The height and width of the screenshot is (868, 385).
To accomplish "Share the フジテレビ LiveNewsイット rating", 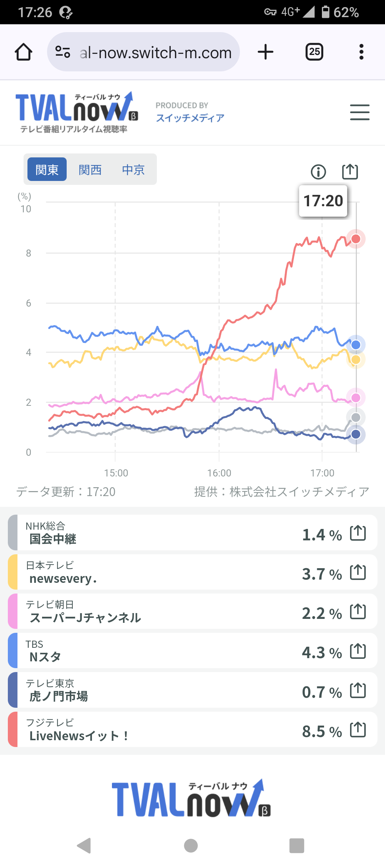I will [x=358, y=730].
